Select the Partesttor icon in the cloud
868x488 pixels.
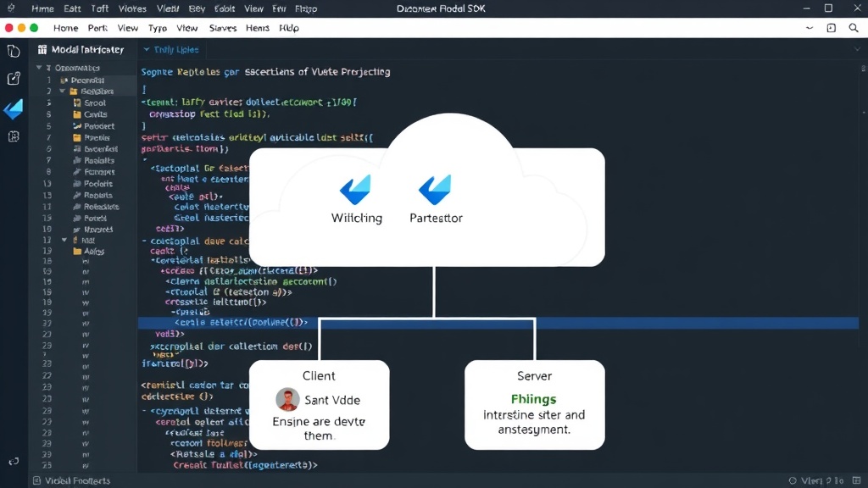[435, 189]
